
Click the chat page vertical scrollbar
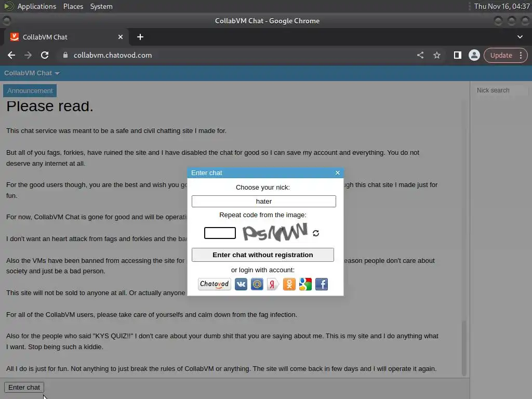pyautogui.click(x=464, y=348)
